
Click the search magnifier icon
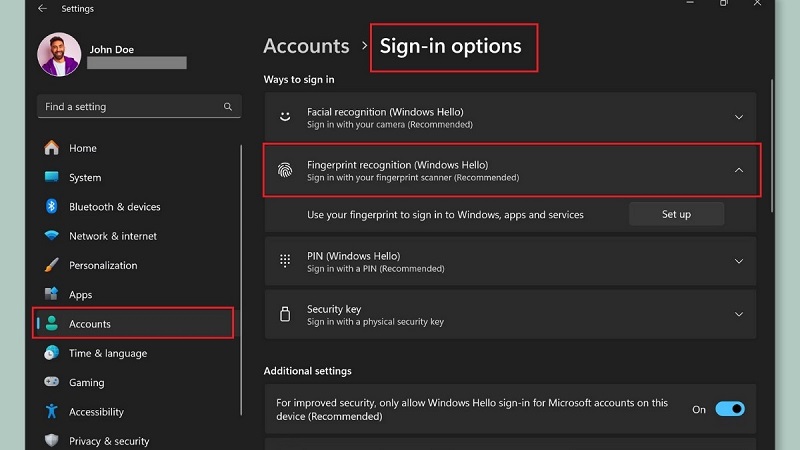[228, 107]
